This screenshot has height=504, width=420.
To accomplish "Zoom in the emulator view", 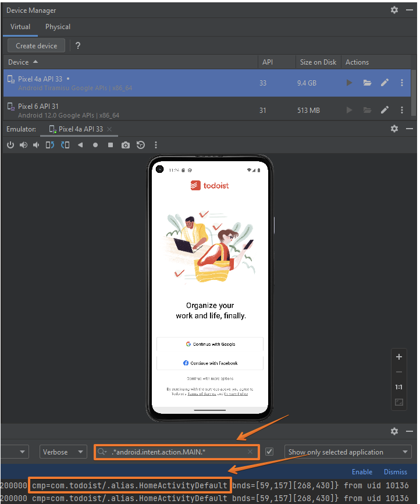I will pos(399,357).
